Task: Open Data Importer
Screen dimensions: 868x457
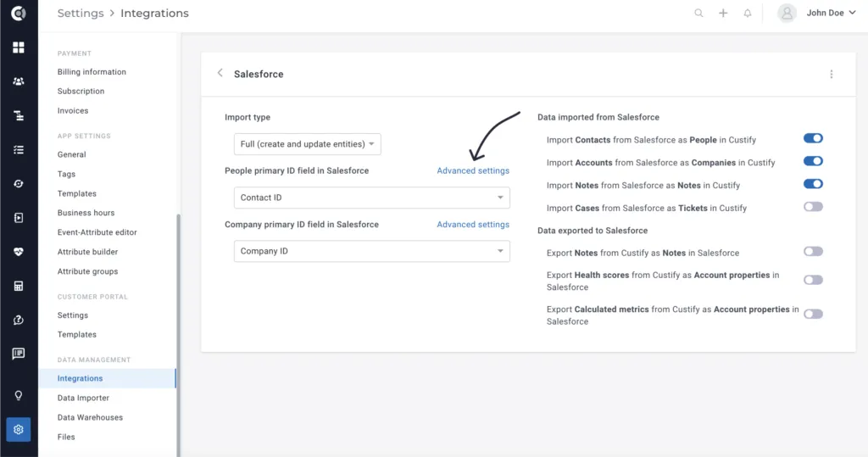Action: pyautogui.click(x=83, y=398)
